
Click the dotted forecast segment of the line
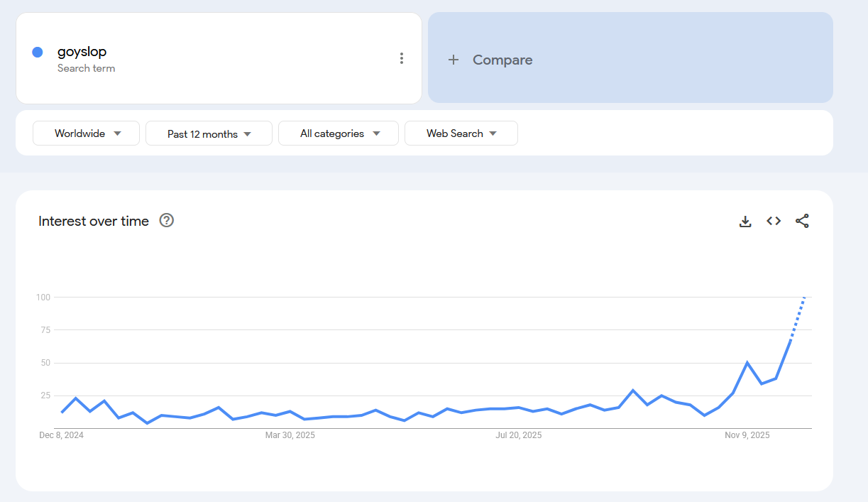coord(798,319)
